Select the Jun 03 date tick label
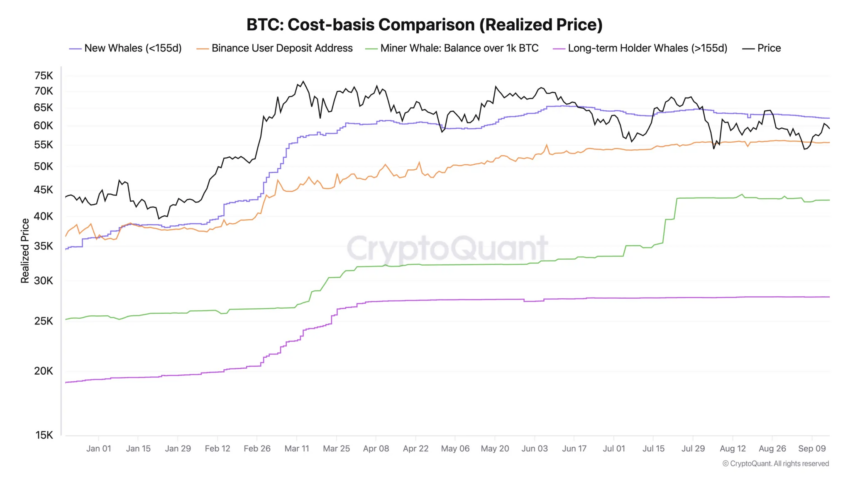Screen dimensions: 850x478 click(535, 449)
